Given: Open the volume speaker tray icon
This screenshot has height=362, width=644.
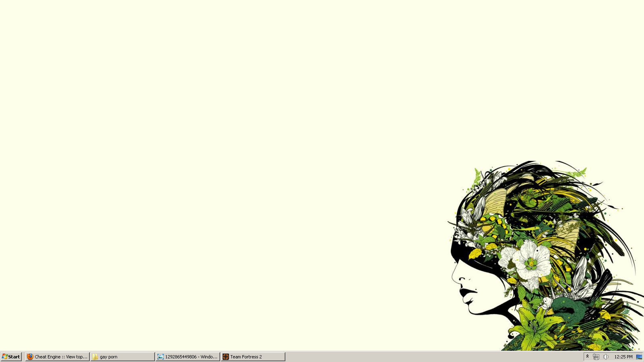Looking at the screenshot, I should pyautogui.click(x=606, y=357).
